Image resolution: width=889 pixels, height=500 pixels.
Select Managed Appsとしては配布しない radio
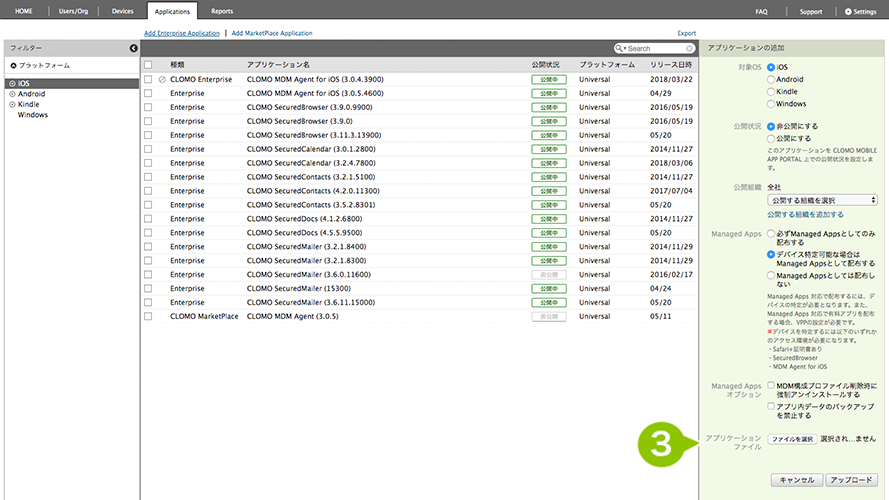[771, 276]
